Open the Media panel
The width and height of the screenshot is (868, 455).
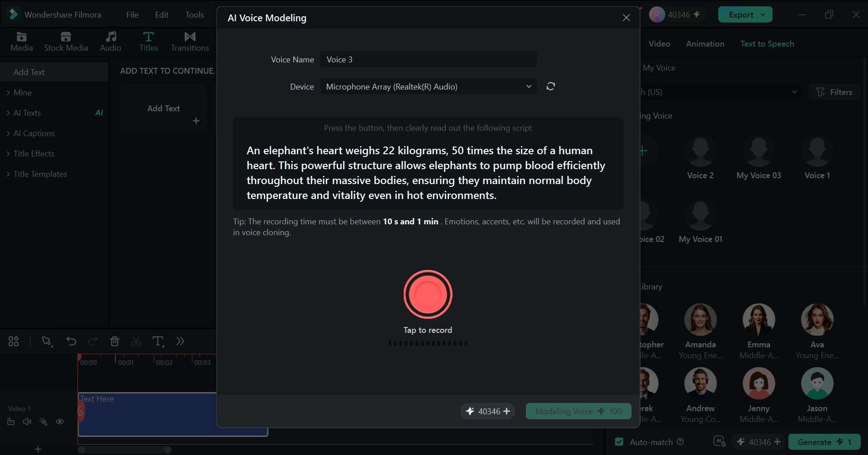pyautogui.click(x=22, y=42)
